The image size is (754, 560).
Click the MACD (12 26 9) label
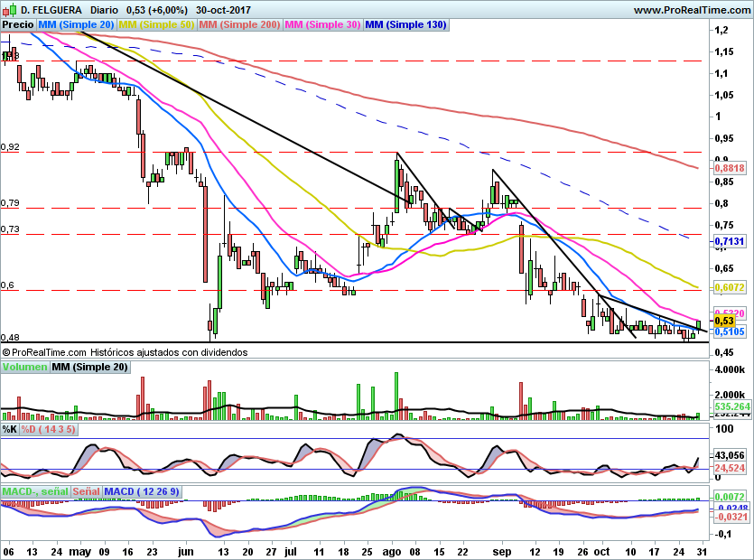[144, 491]
